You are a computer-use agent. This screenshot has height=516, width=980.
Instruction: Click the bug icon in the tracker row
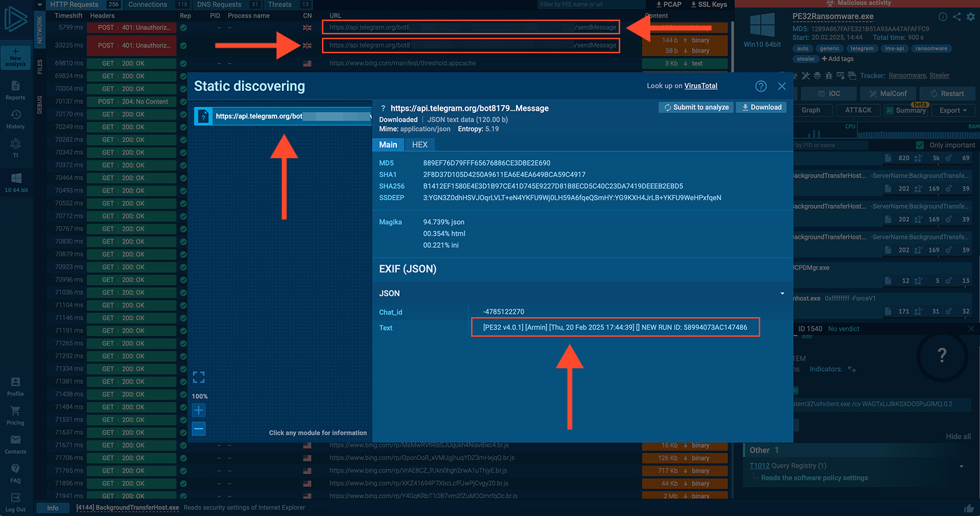(x=829, y=74)
